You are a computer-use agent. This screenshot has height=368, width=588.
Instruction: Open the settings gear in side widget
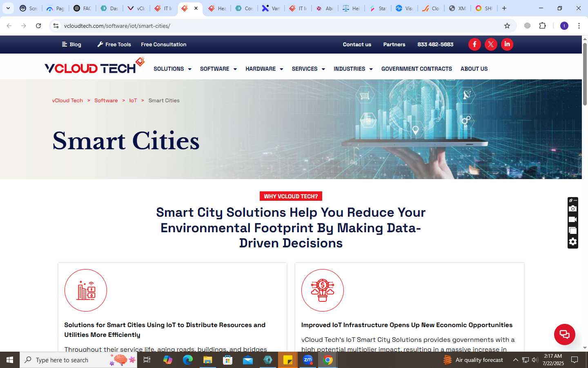click(573, 242)
